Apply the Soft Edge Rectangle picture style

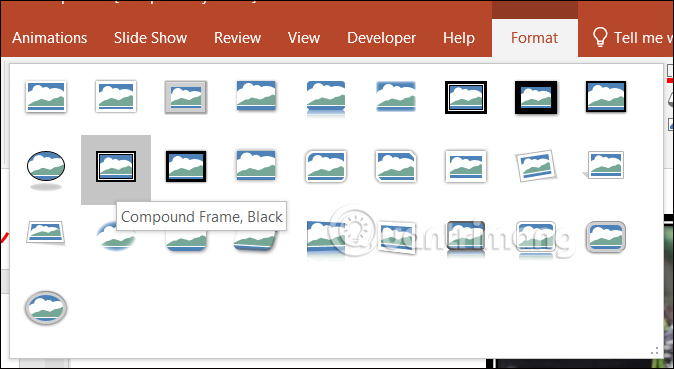click(x=396, y=96)
